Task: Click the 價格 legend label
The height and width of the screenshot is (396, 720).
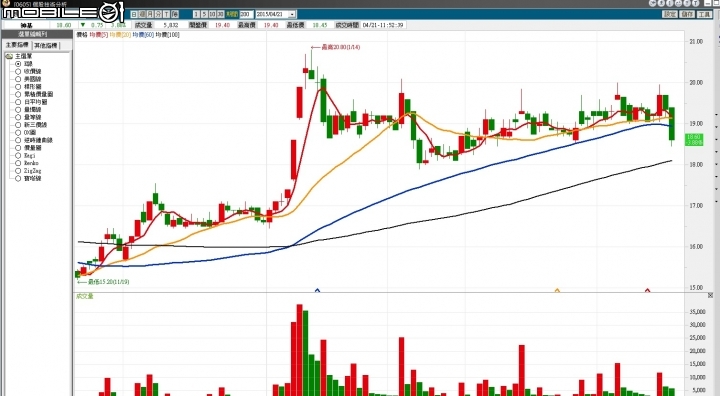Action: point(82,35)
